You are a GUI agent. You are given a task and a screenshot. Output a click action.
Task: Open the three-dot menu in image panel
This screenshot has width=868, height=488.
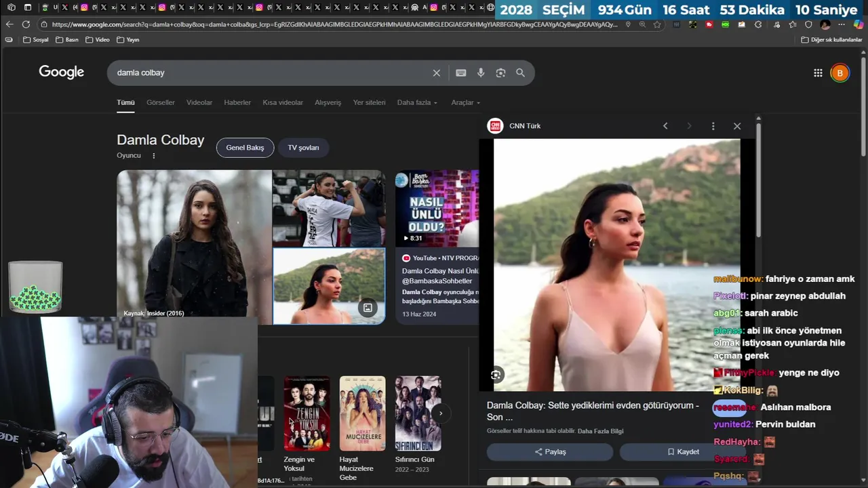(x=713, y=126)
